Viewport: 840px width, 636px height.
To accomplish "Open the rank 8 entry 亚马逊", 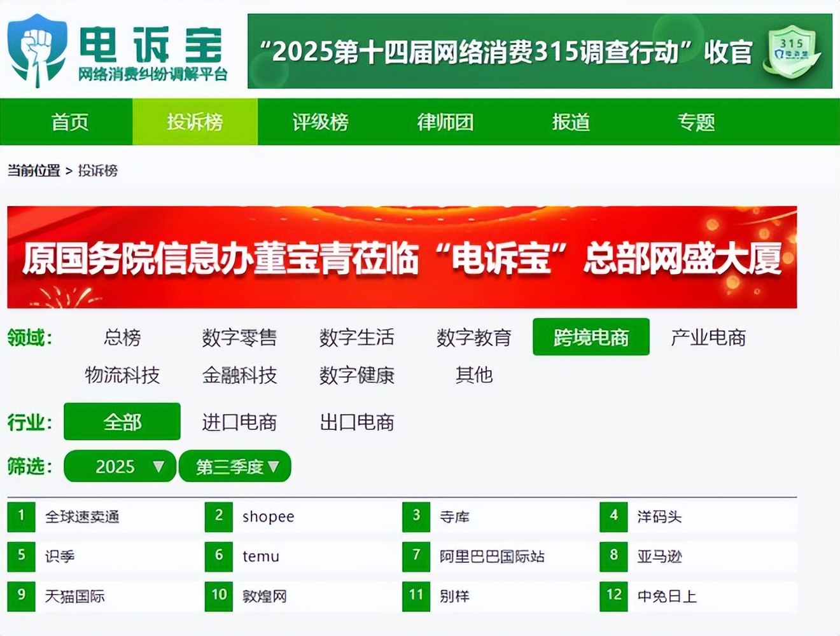I will point(659,556).
